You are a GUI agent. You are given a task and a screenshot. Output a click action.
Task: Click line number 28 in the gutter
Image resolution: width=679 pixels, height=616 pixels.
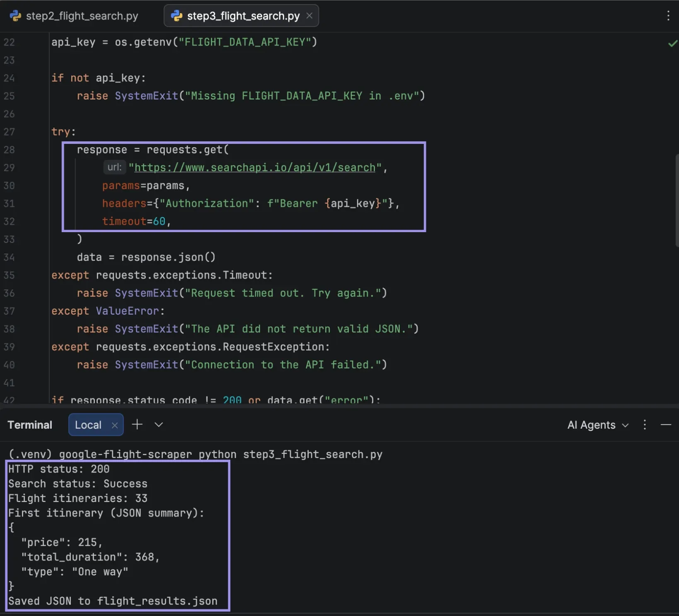9,150
